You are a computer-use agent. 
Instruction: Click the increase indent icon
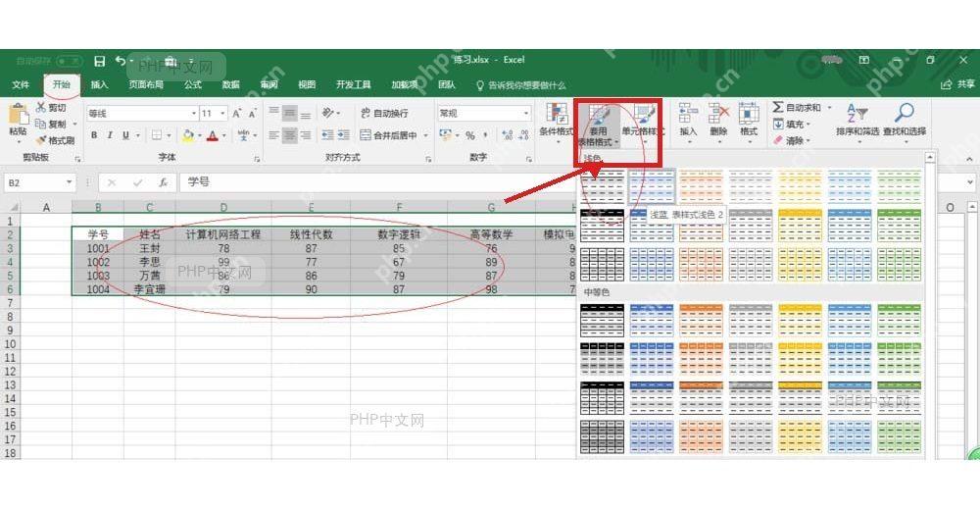coord(344,134)
